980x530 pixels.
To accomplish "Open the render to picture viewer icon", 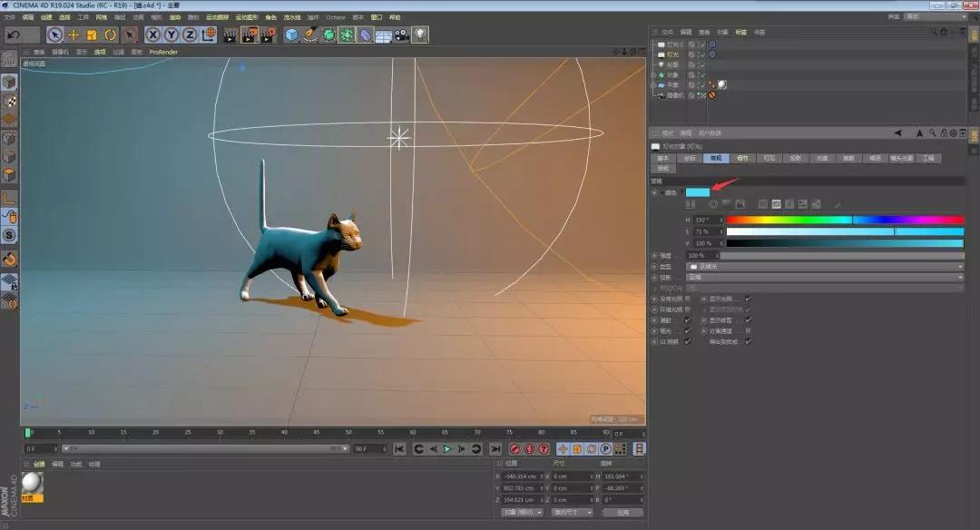I will [250, 34].
